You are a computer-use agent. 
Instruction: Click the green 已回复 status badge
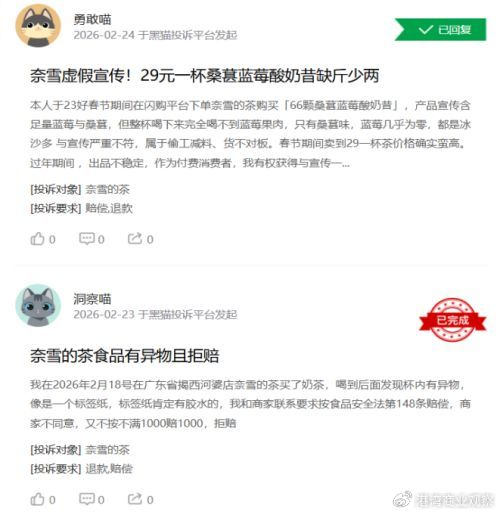pos(440,30)
